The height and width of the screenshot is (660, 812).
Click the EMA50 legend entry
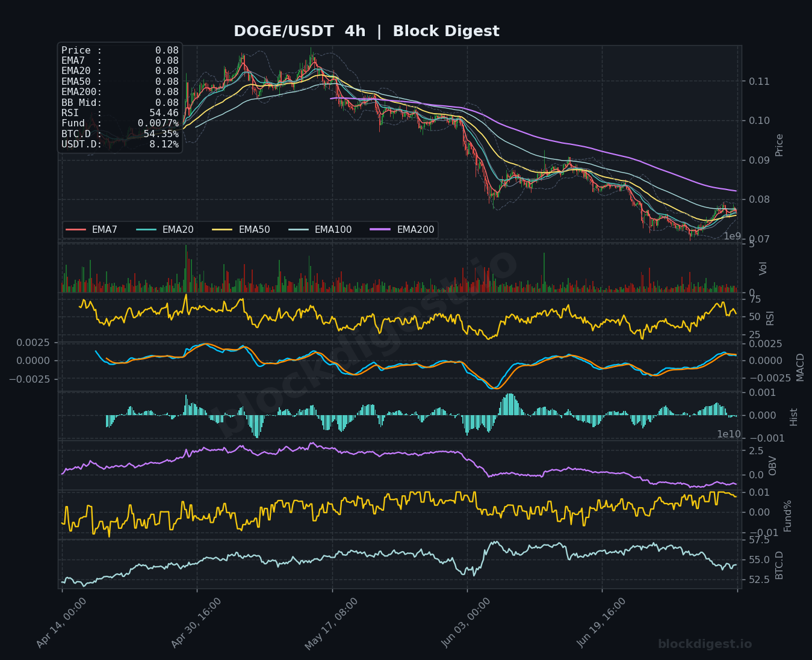(x=241, y=230)
